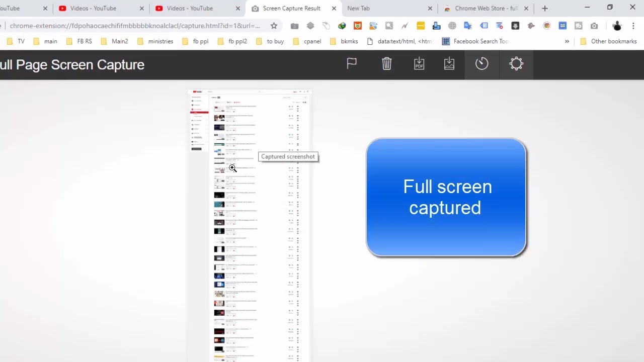The height and width of the screenshot is (362, 644).
Task: Open the Google Translate extension icon
Action: [x=467, y=25]
